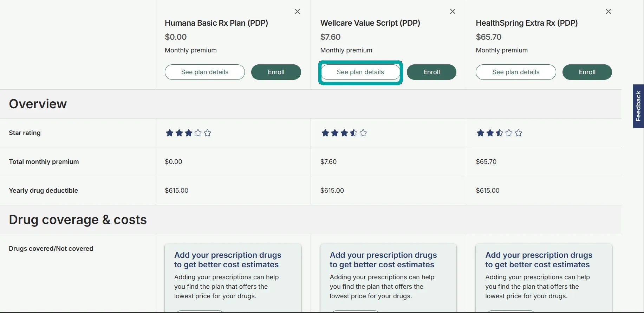Click Humana's three-star rating icons
The image size is (644, 313).
coord(188,133)
